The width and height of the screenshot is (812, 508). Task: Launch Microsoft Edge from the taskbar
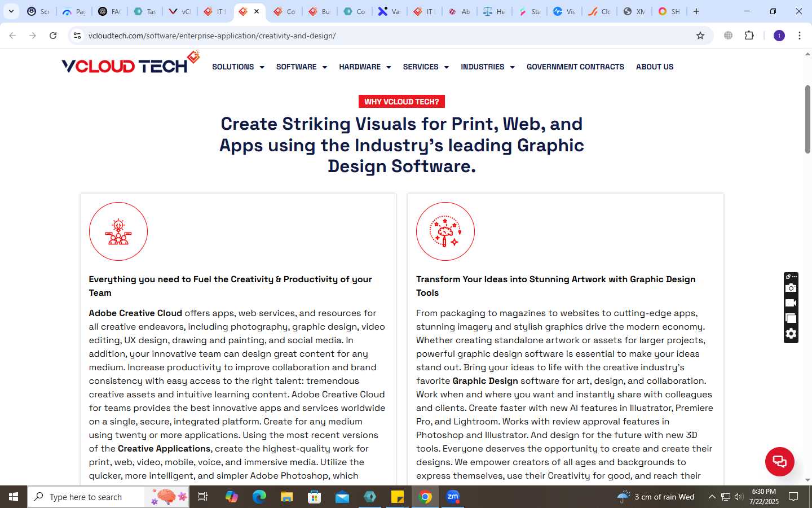[x=259, y=497]
